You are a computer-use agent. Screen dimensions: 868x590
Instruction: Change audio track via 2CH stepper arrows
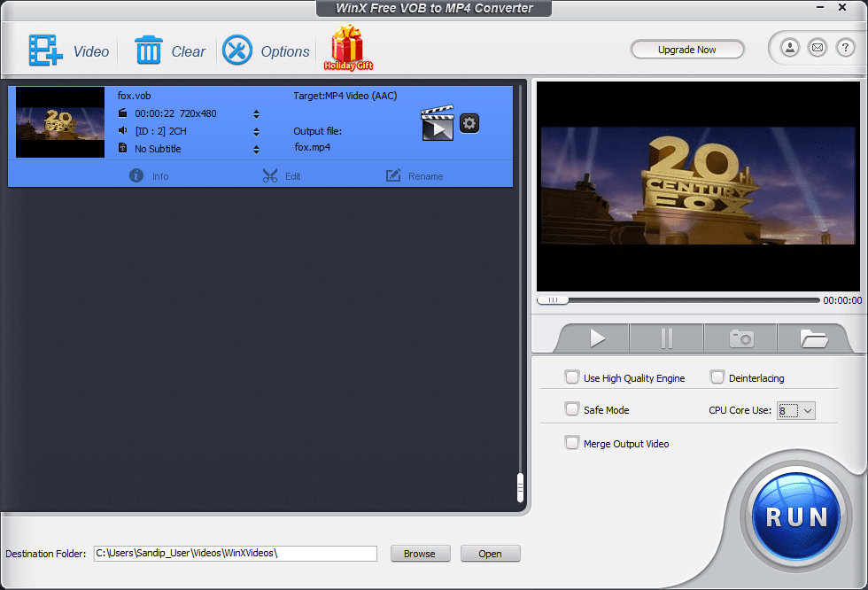click(x=256, y=132)
